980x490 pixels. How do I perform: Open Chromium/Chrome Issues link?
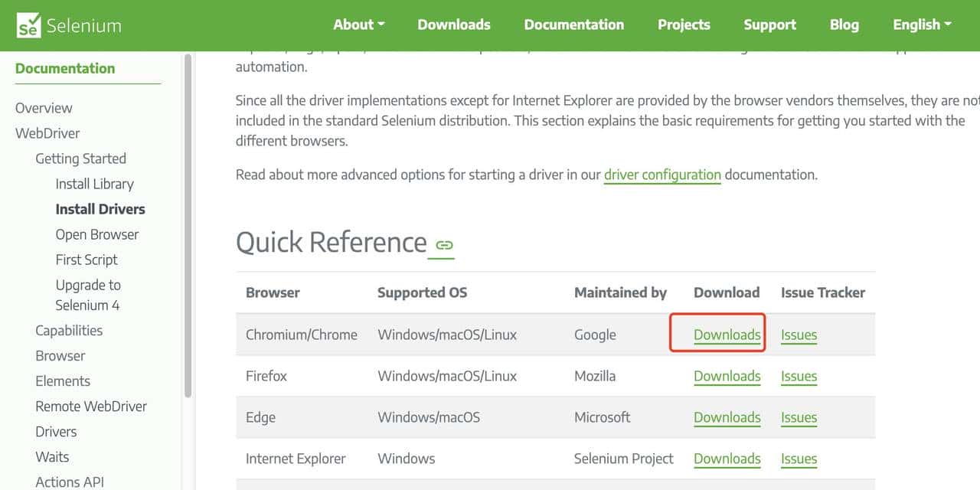pos(799,335)
